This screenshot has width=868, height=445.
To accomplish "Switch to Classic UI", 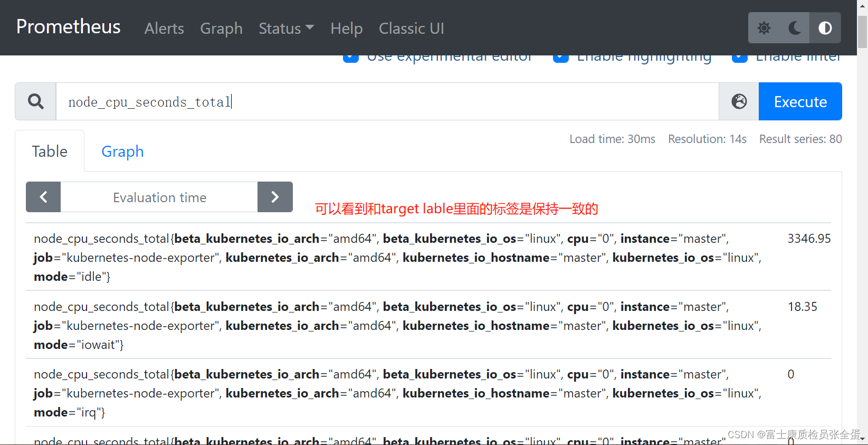I will pyautogui.click(x=411, y=28).
